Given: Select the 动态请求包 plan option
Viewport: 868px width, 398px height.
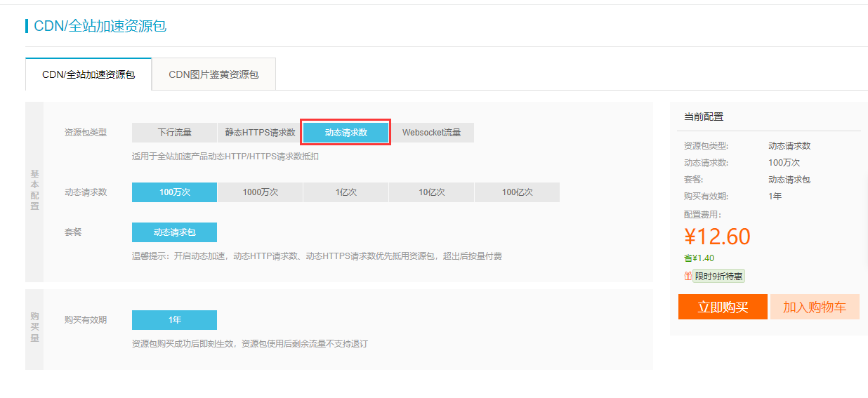Looking at the screenshot, I should pos(174,232).
